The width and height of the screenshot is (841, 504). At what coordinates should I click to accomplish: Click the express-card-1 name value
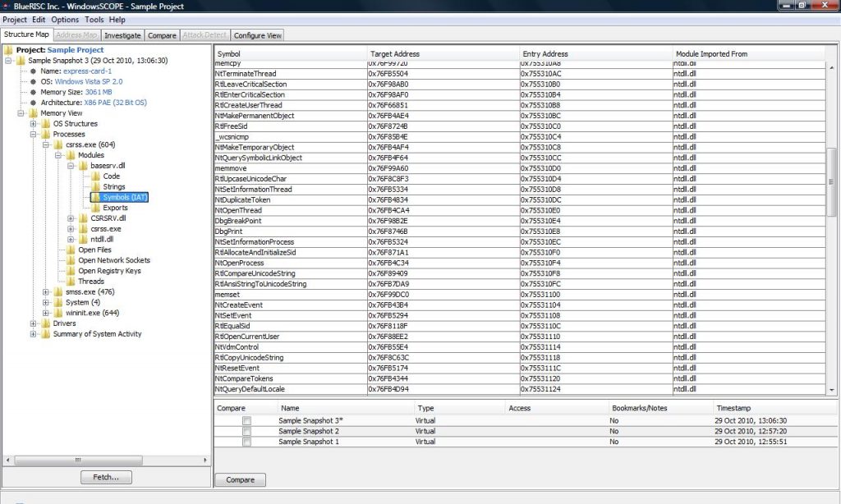pos(87,71)
